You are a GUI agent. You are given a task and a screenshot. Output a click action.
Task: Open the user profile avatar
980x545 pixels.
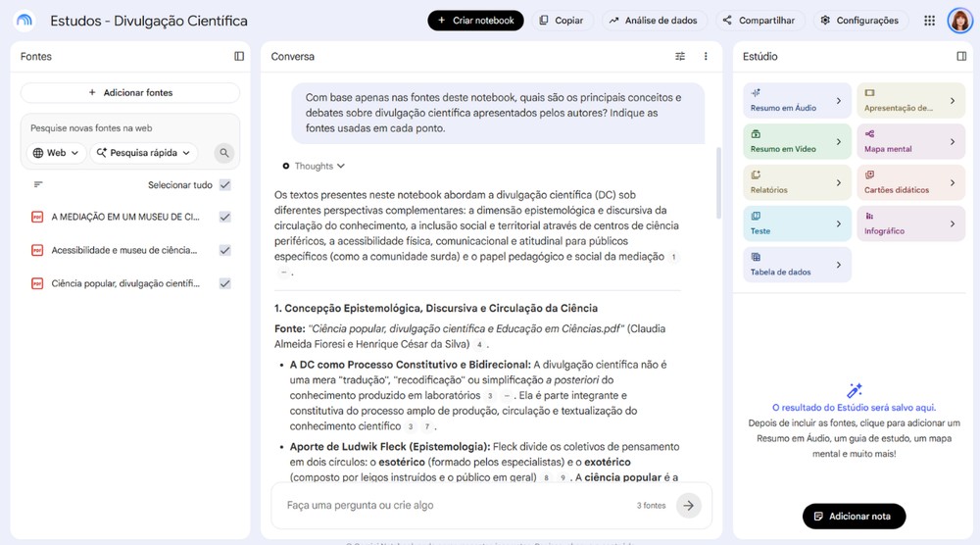click(x=959, y=21)
